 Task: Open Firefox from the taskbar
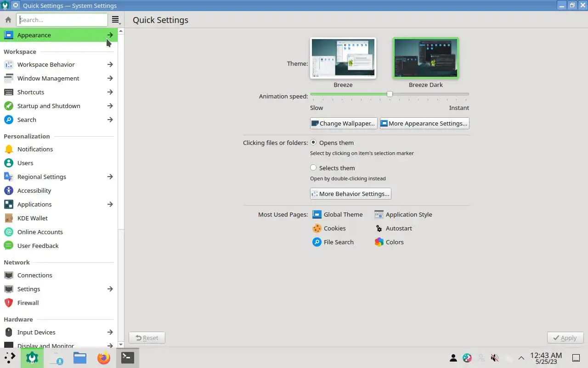[x=104, y=357]
